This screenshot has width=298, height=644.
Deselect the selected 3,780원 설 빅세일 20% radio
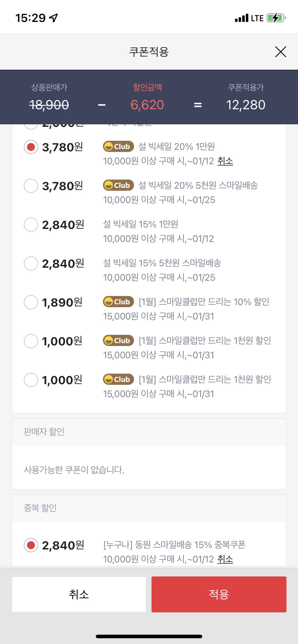tap(31, 147)
